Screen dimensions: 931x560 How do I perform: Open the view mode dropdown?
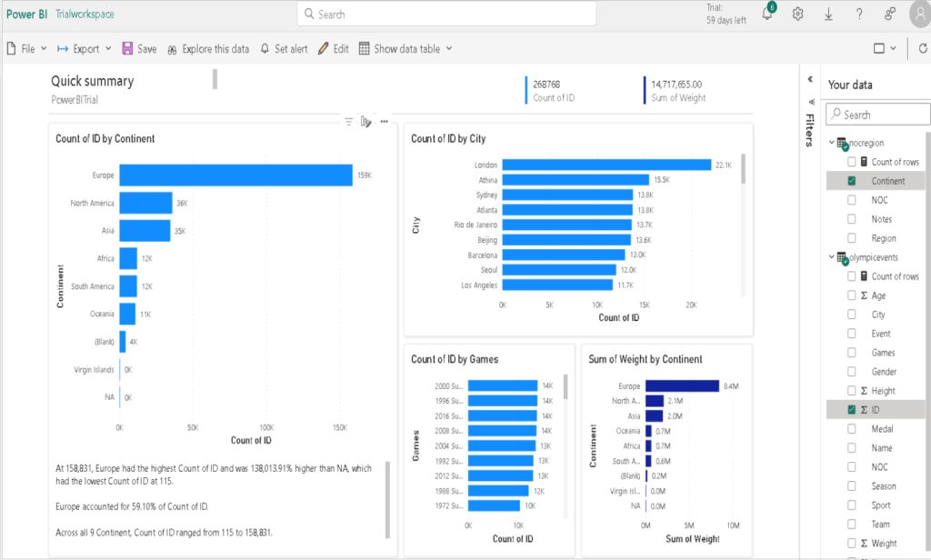click(x=885, y=49)
